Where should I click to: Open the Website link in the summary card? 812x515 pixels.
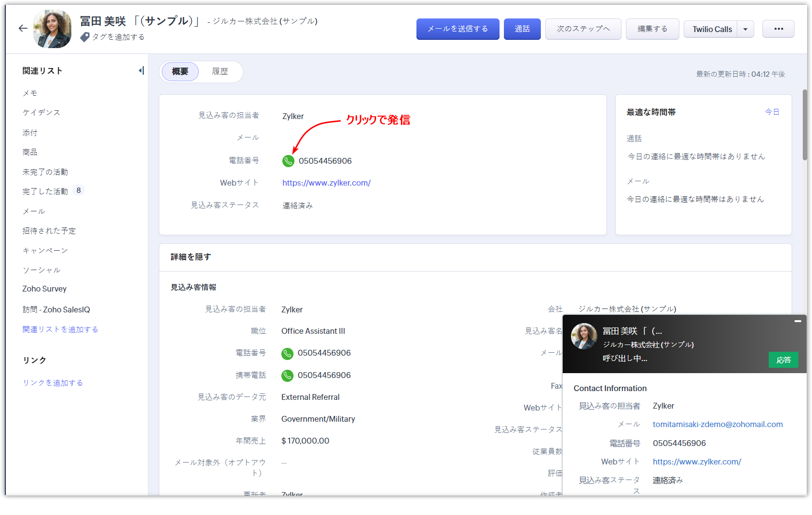click(327, 183)
